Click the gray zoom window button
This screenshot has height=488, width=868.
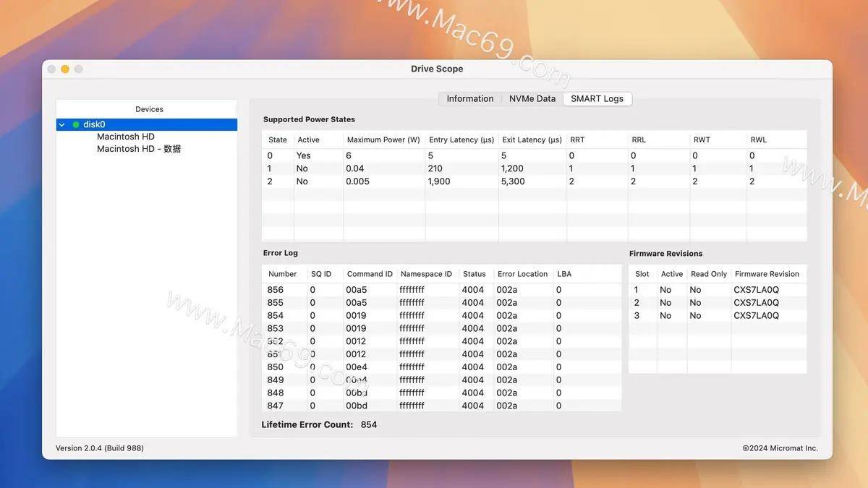[79, 69]
